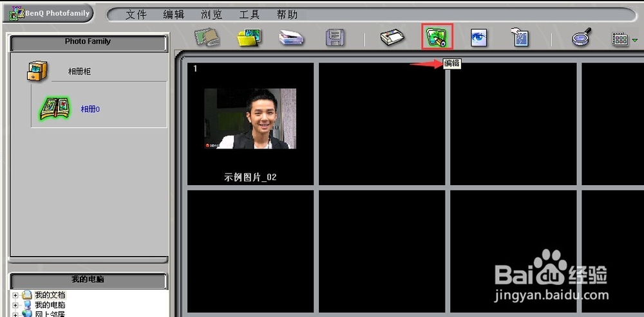This screenshot has height=317, width=644.
Task: Open the view mode dropdown arrow
Action: [x=635, y=41]
